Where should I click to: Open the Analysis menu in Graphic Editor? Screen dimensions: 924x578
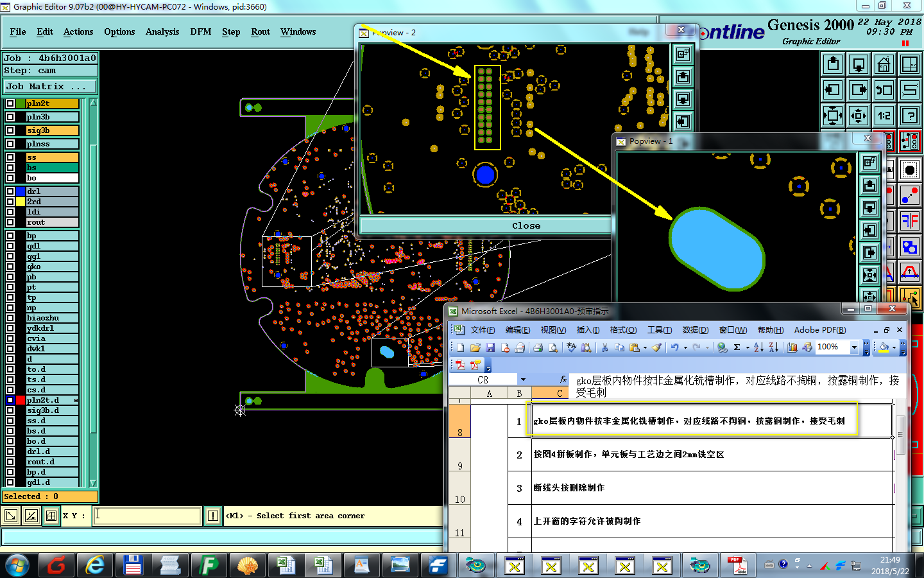click(162, 31)
